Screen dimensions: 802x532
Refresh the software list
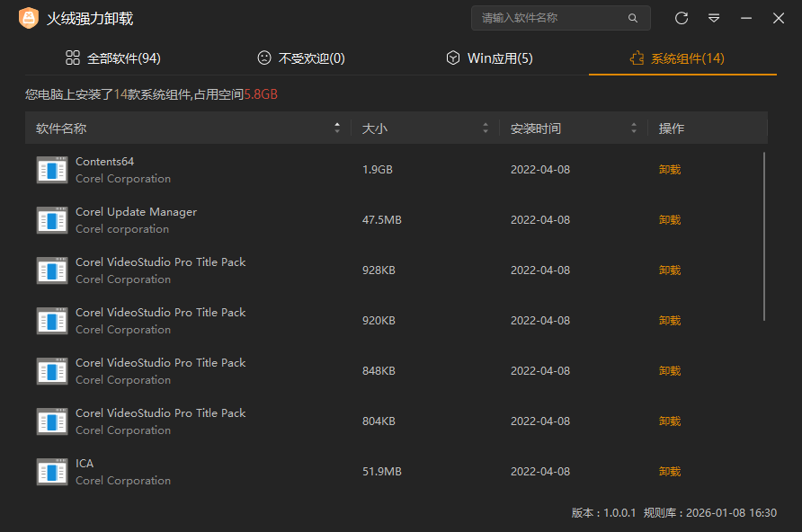[x=682, y=18]
